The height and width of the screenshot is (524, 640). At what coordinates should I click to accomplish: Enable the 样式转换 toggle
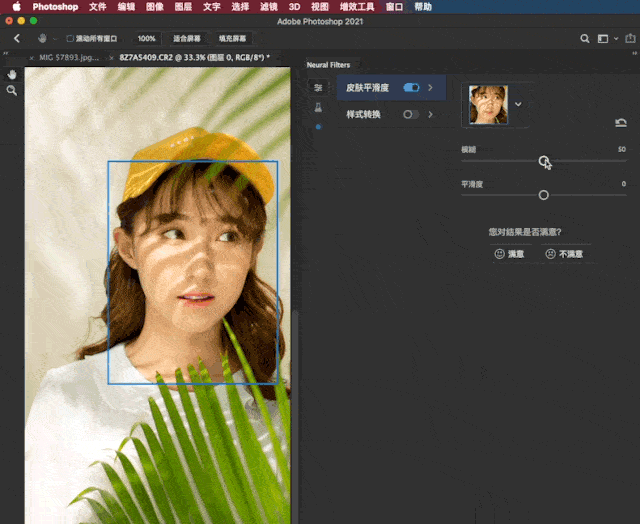point(411,114)
